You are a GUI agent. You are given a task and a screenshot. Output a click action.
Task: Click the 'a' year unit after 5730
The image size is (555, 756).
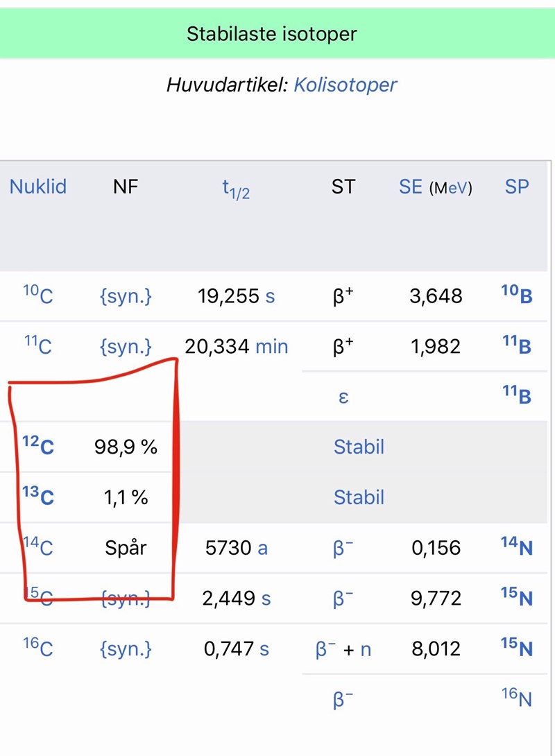[x=263, y=549]
